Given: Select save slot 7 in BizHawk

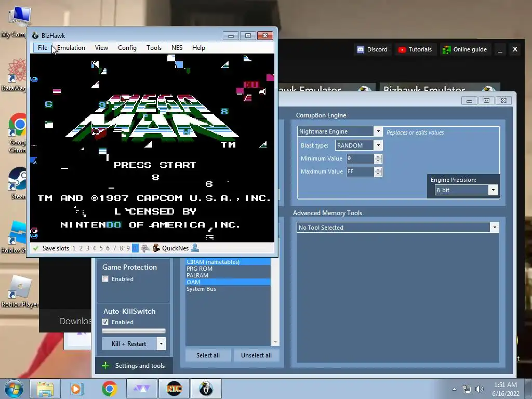Looking at the screenshot, I should coord(114,248).
